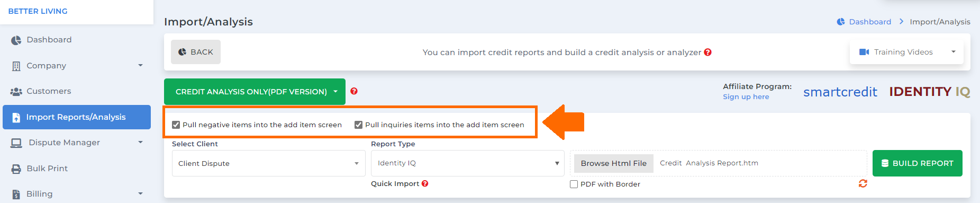Expand the Training Videos dropdown
The width and height of the screenshot is (980, 203).
906,52
